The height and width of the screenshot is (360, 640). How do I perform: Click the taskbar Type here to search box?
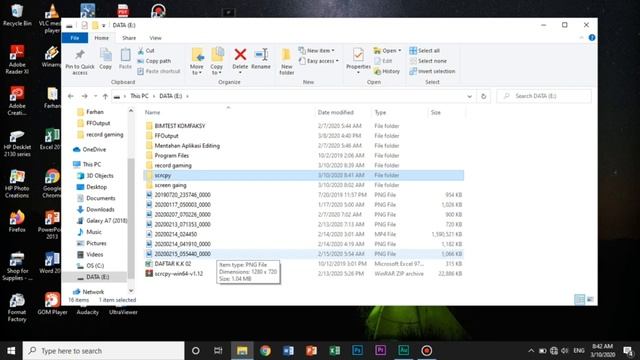point(104,351)
